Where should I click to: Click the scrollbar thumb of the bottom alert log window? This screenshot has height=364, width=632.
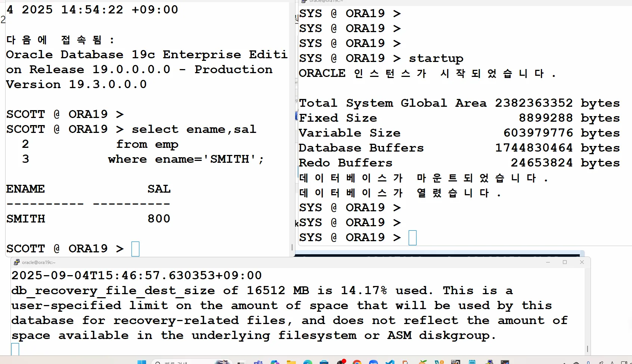pyautogui.click(x=588, y=349)
